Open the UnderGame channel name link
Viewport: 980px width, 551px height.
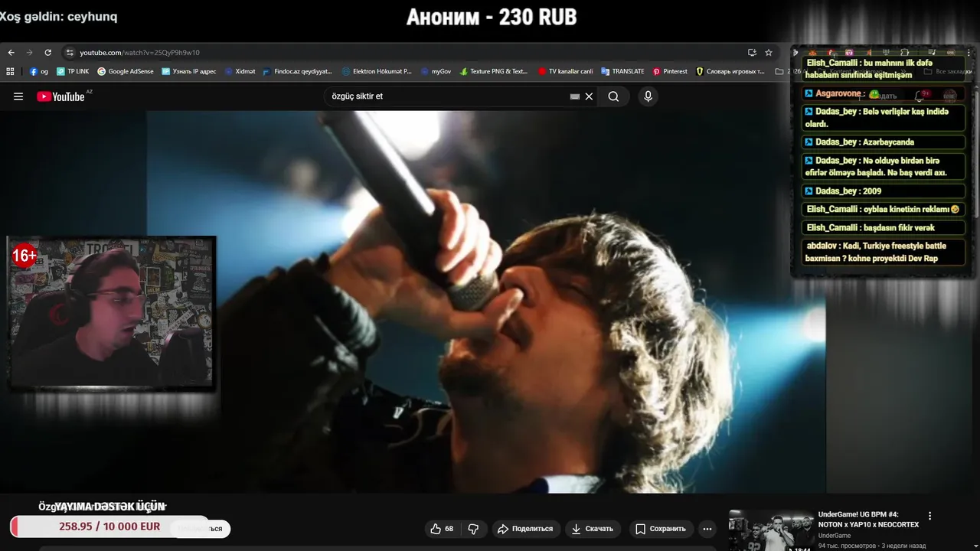coord(835,536)
